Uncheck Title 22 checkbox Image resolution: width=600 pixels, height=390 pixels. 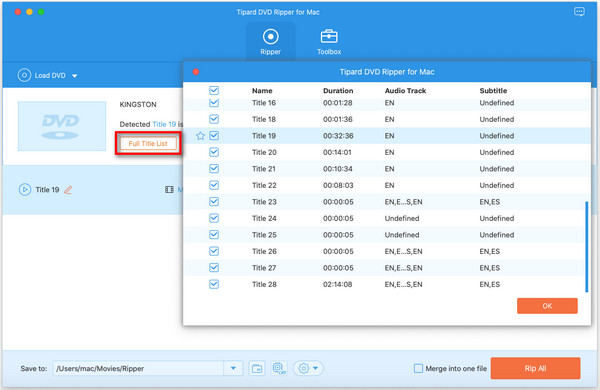(x=214, y=185)
